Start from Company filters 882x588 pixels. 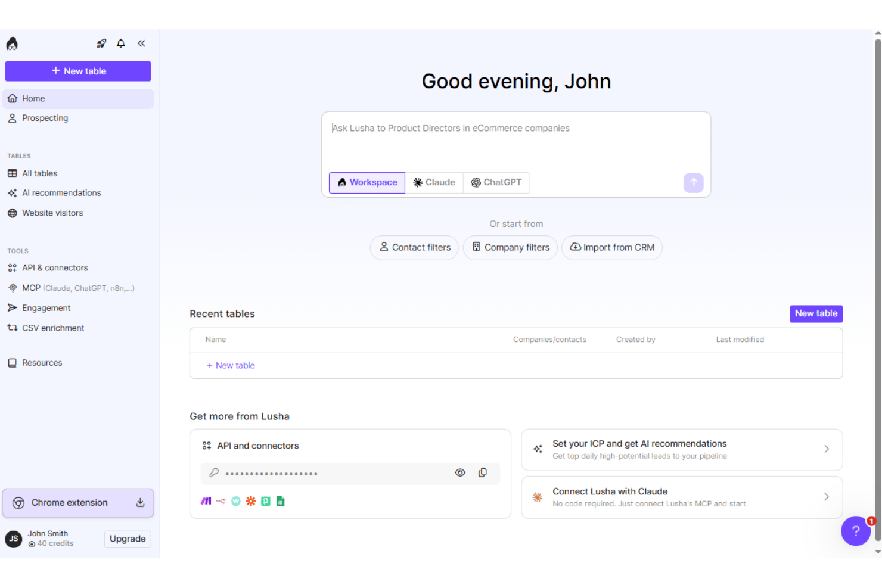510,248
